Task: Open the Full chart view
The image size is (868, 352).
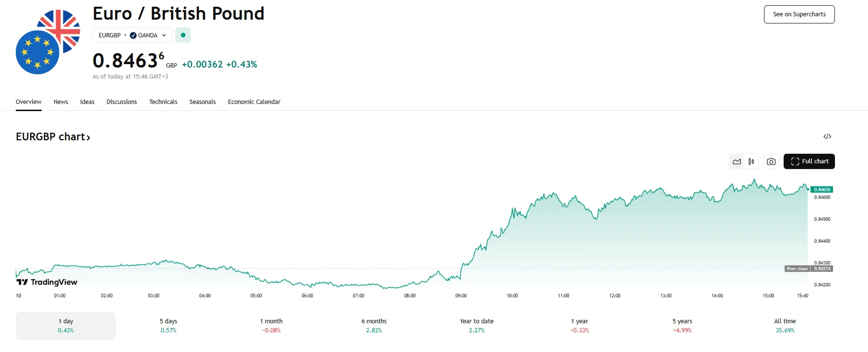Action: pos(809,161)
